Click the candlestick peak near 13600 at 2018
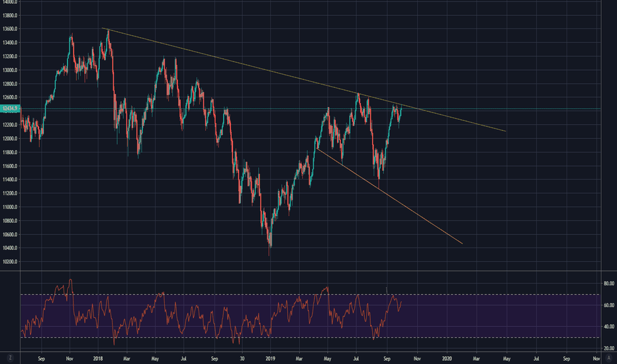 (x=108, y=34)
